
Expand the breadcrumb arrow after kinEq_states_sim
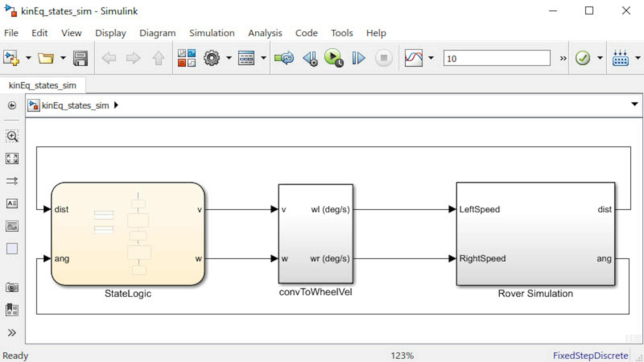click(x=116, y=105)
